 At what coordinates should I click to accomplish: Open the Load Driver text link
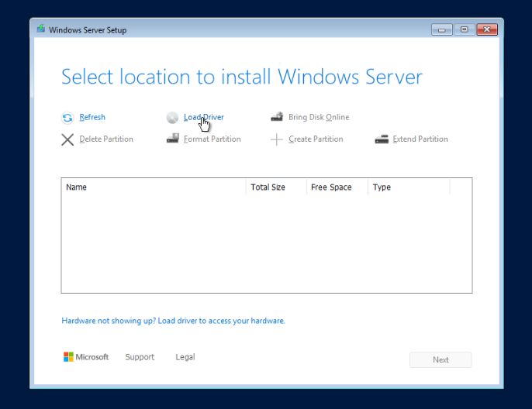pos(205,118)
